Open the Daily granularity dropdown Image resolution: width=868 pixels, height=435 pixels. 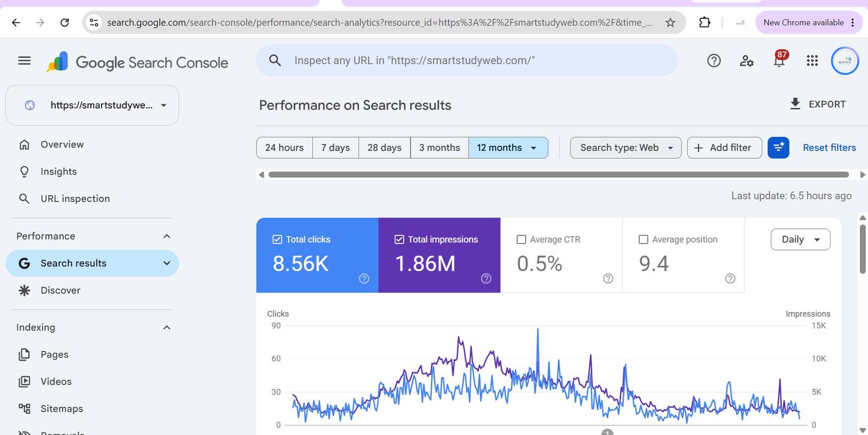click(800, 239)
